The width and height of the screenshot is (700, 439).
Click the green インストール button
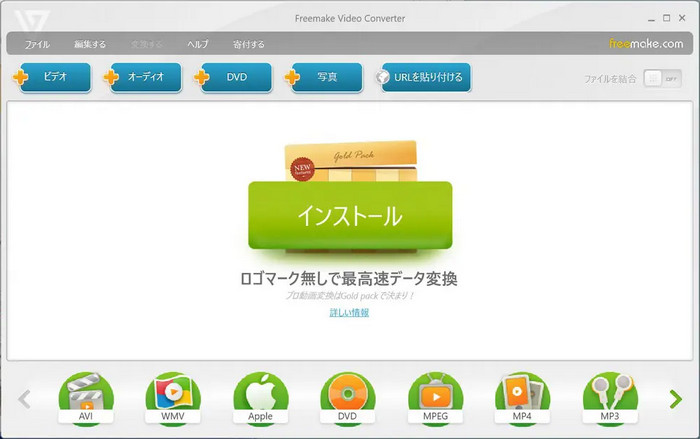(x=350, y=215)
